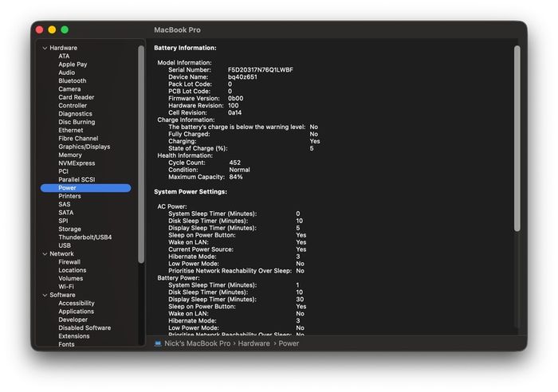The width and height of the screenshot is (558, 392).
Task: Select Audio under Hardware
Action: [x=66, y=73]
